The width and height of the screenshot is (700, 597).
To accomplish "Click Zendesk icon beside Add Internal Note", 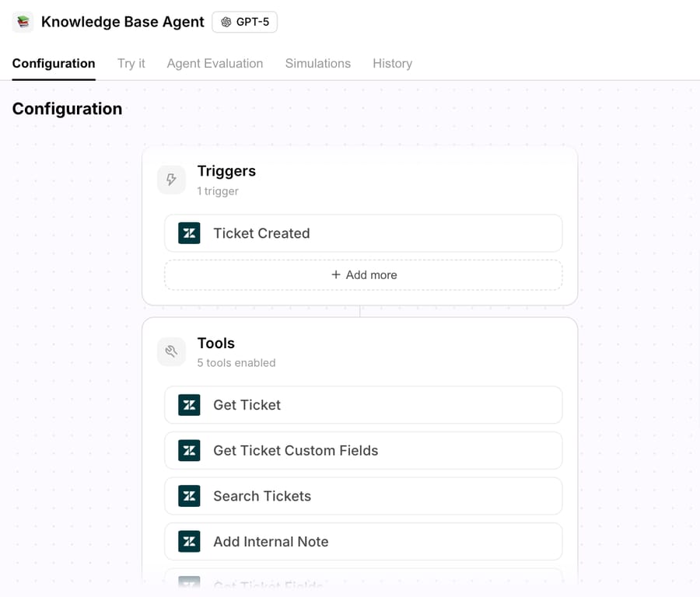I will click(189, 542).
